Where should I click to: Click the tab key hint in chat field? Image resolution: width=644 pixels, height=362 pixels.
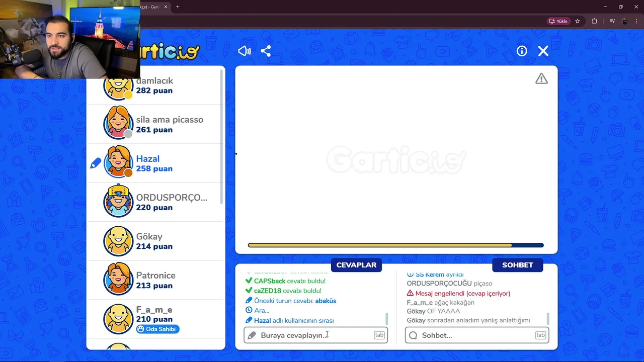[x=540, y=335]
